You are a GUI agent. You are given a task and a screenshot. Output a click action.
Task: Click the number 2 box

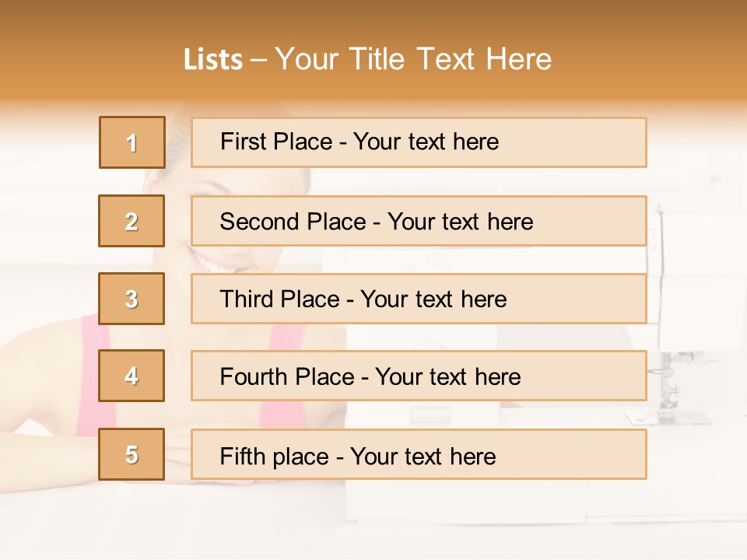tap(132, 221)
